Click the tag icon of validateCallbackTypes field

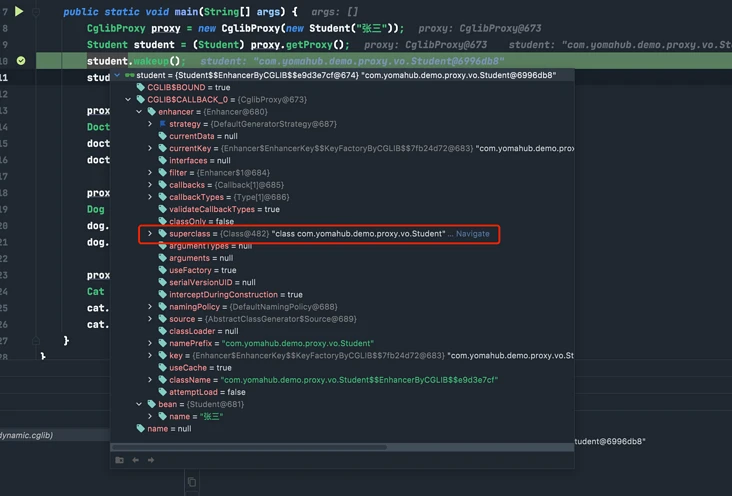(162, 209)
